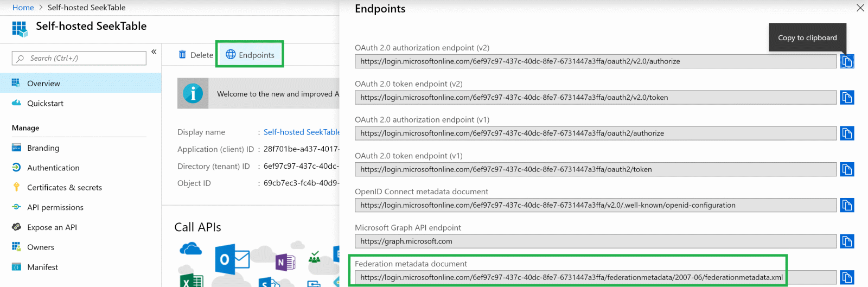Click the API permissions icon
This screenshot has height=287, width=868.
click(x=16, y=207)
